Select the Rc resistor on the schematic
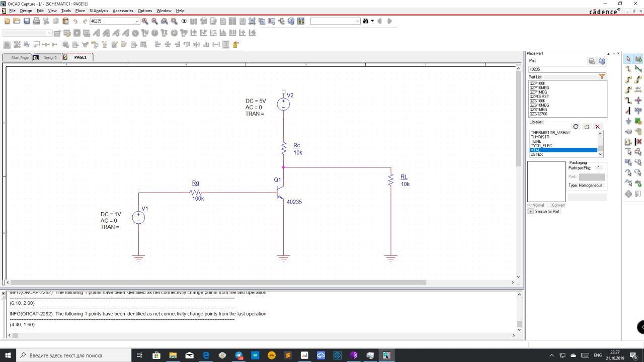Screen dimensions: 644x362 coord(284,148)
